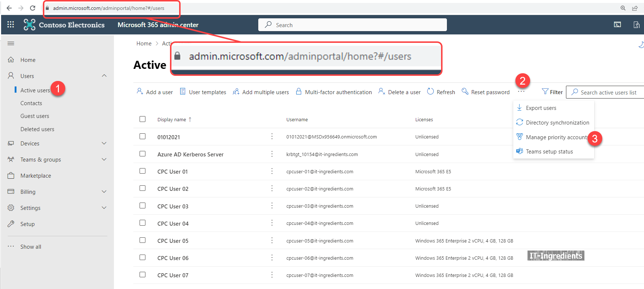This screenshot has height=289, width=644.
Task: Expand the Billing section chevron
Action: click(104, 192)
